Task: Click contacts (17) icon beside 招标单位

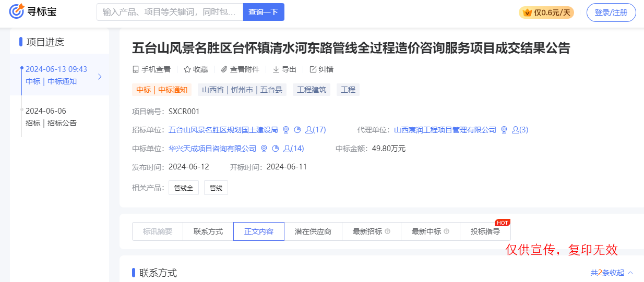Action: click(x=309, y=130)
